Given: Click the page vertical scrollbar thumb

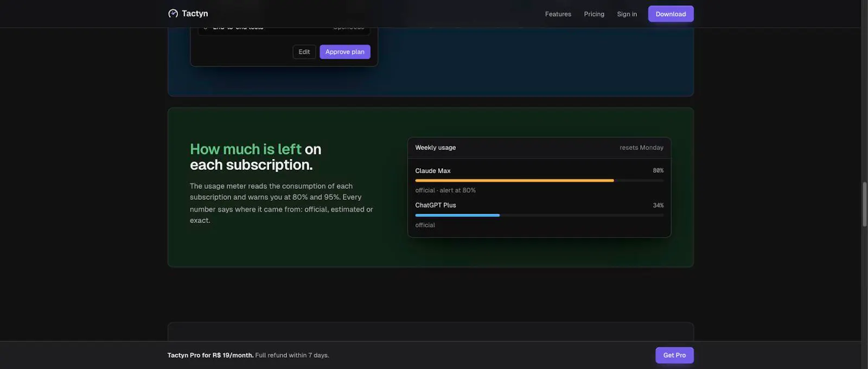Looking at the screenshot, I should [x=864, y=204].
